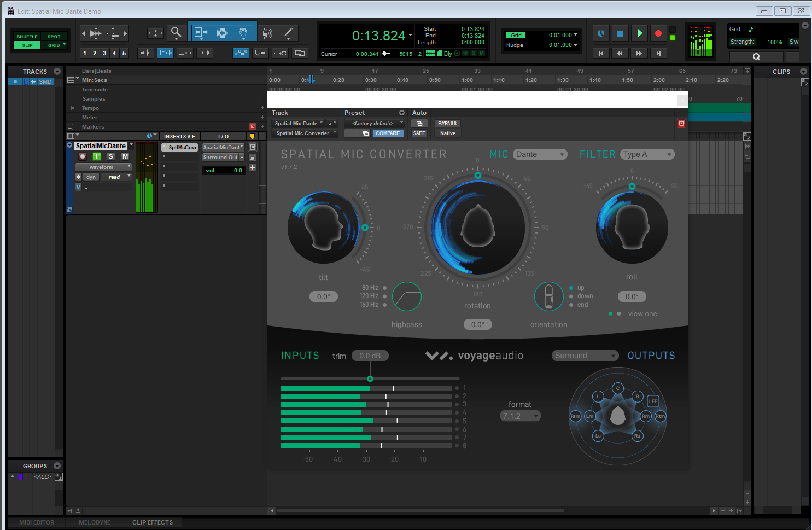Enable Spot edit mode
The width and height of the screenshot is (812, 530).
54,37
